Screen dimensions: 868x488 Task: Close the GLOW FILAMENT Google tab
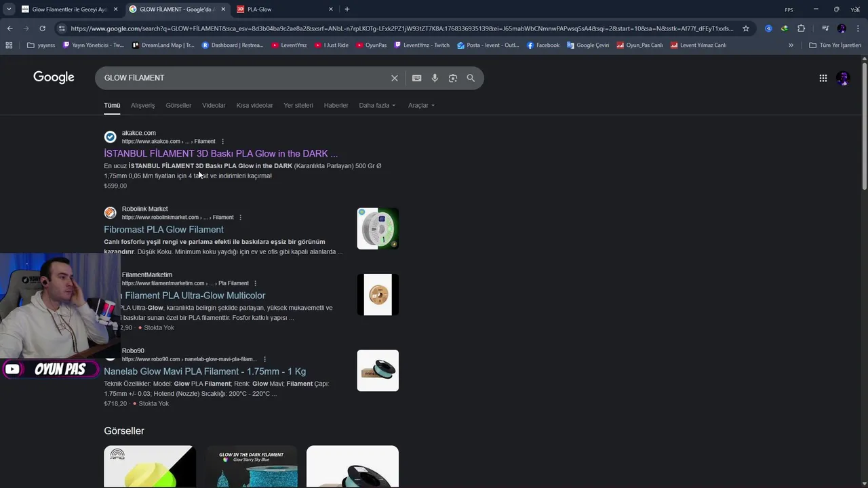point(223,9)
